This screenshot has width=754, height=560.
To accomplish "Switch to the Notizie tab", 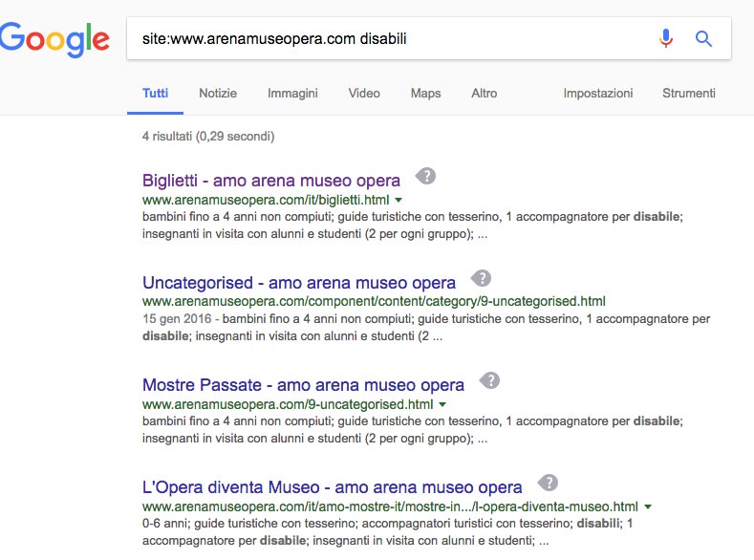I will [x=218, y=94].
